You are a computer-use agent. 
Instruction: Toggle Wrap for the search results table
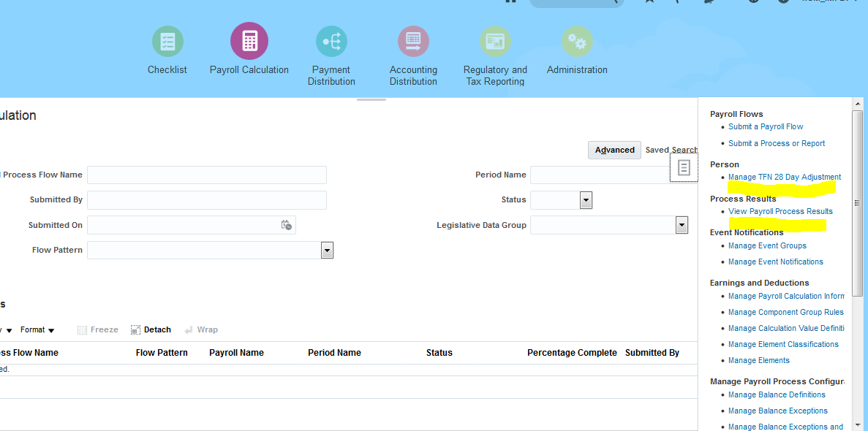(x=201, y=329)
